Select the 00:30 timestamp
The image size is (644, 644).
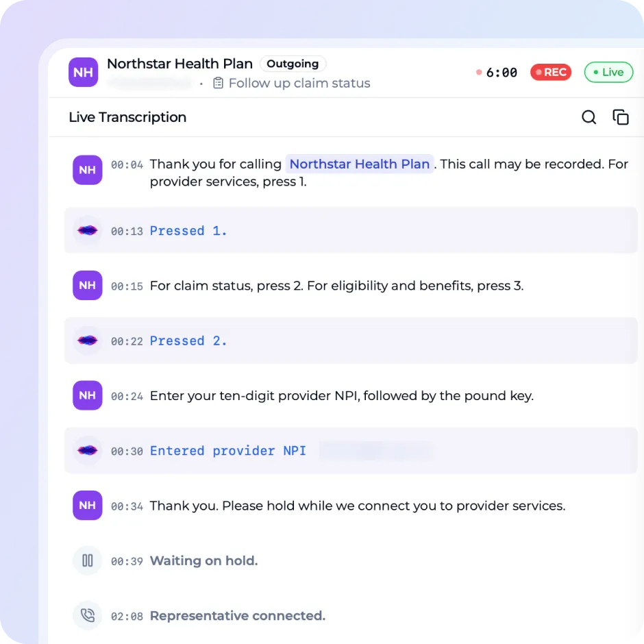coord(127,451)
